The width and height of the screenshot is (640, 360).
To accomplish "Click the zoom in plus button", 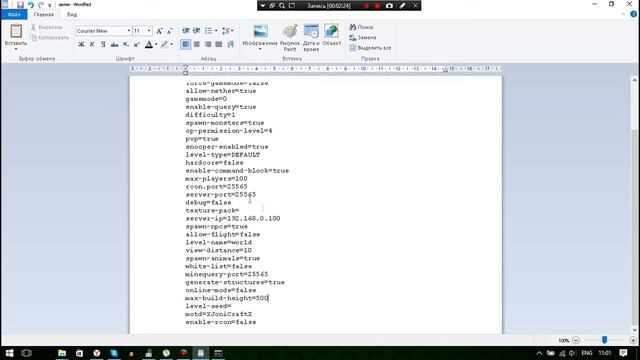I will click(x=633, y=340).
